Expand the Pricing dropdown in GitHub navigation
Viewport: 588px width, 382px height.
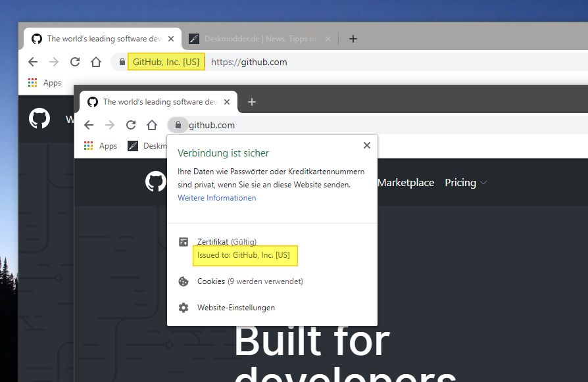pyautogui.click(x=466, y=183)
